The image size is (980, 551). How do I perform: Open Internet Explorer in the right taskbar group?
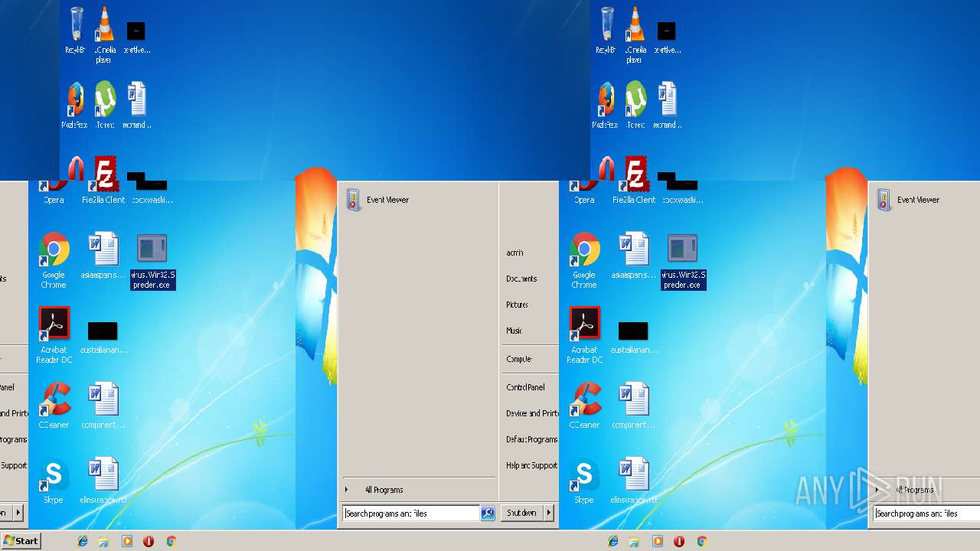tap(613, 541)
